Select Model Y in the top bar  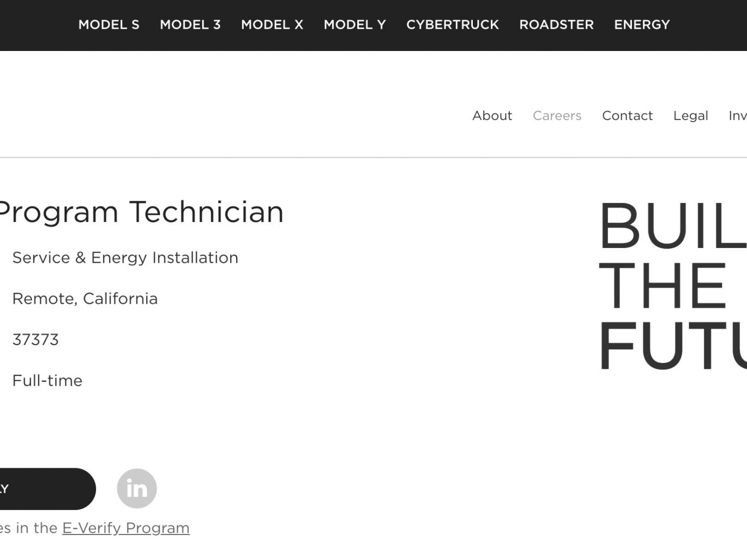(x=354, y=25)
